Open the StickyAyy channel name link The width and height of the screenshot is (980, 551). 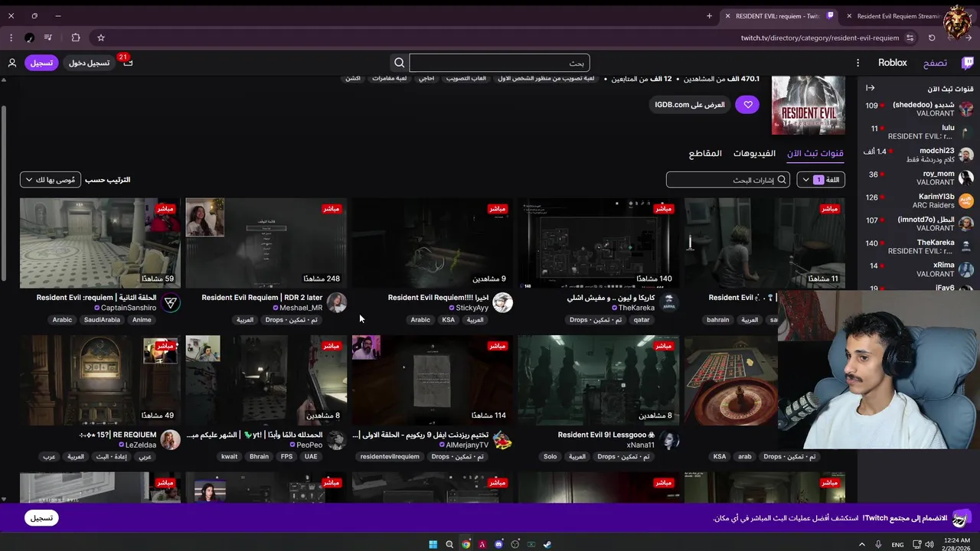pyautogui.click(x=472, y=308)
